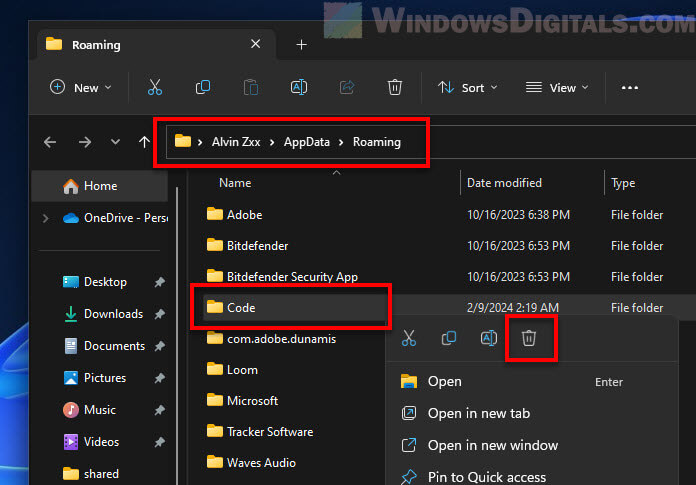Expand the OneDrive tree item

(45, 218)
